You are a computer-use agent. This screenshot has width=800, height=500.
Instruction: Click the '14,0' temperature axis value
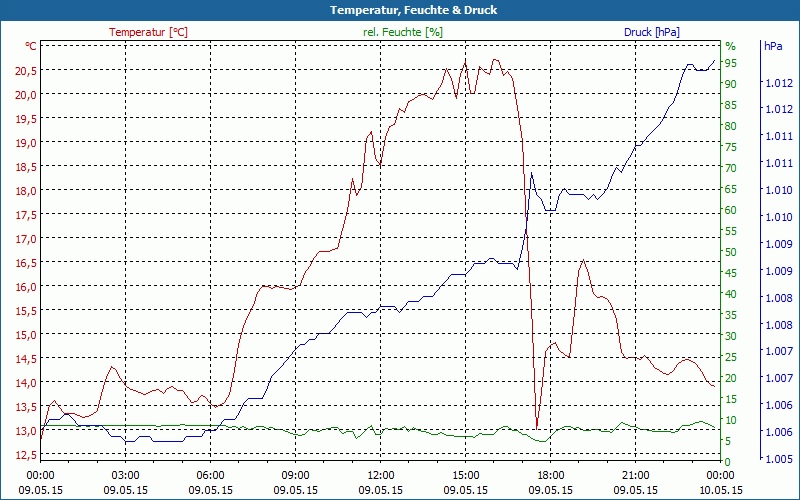(x=26, y=383)
